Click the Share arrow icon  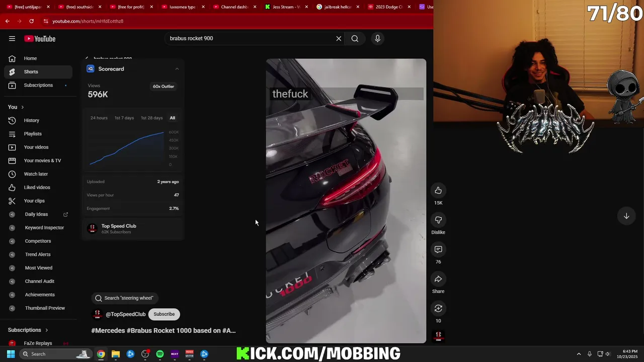pyautogui.click(x=438, y=279)
